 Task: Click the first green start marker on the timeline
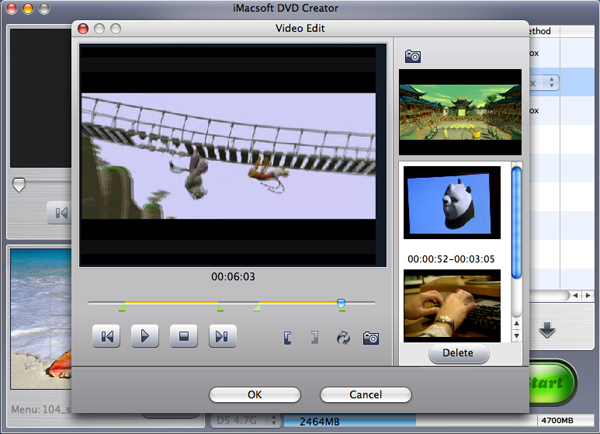[x=122, y=307]
